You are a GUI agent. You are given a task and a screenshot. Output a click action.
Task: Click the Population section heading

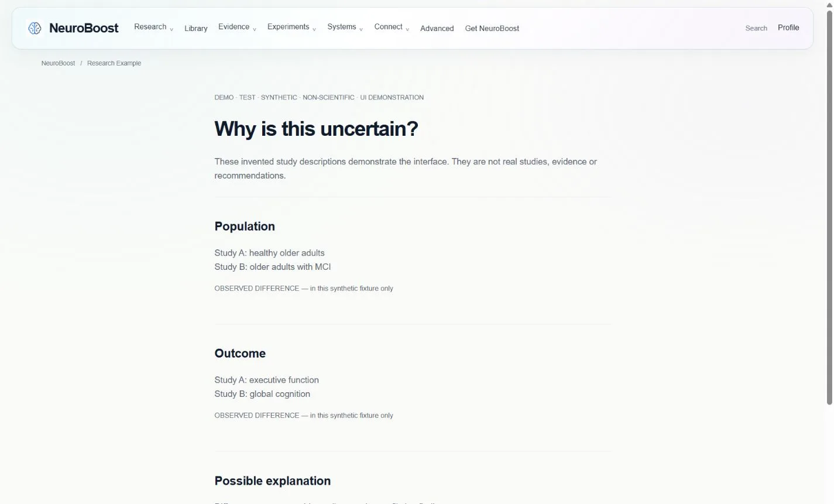tap(245, 227)
